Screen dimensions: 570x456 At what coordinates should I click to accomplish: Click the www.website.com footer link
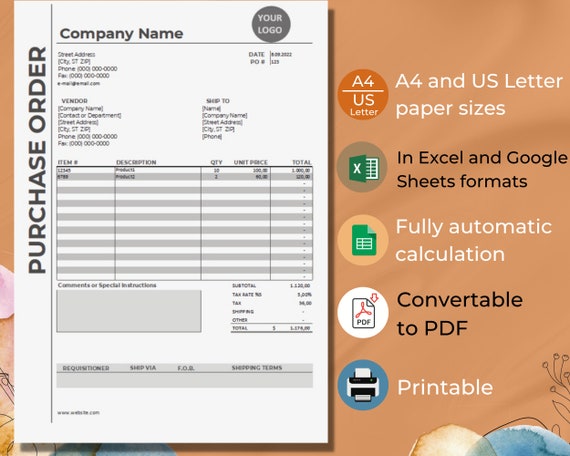[x=78, y=413]
